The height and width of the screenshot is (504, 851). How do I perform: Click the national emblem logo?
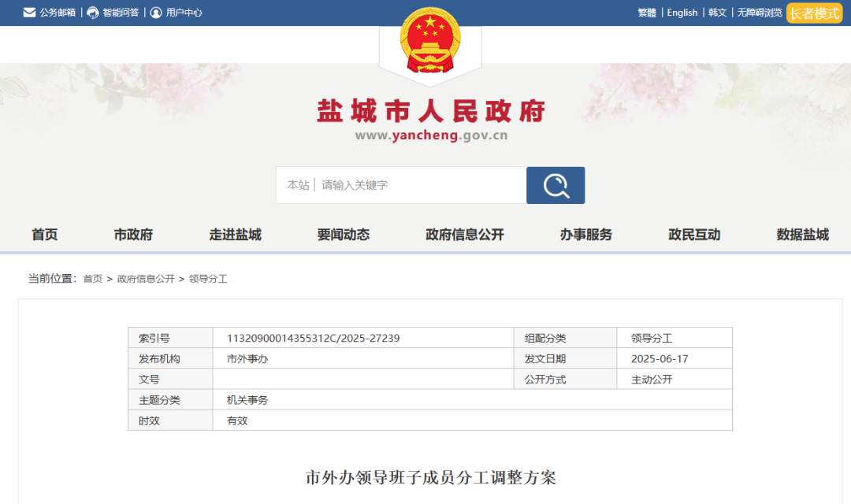coord(430,41)
